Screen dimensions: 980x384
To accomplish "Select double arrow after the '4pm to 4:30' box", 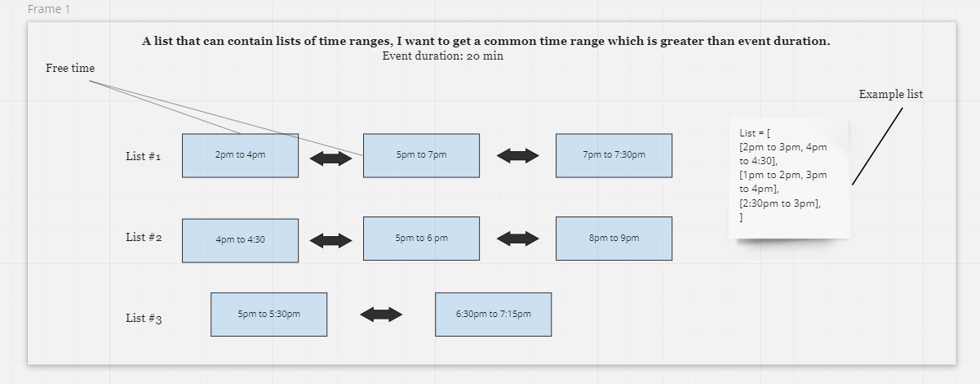I will pyautogui.click(x=331, y=241).
